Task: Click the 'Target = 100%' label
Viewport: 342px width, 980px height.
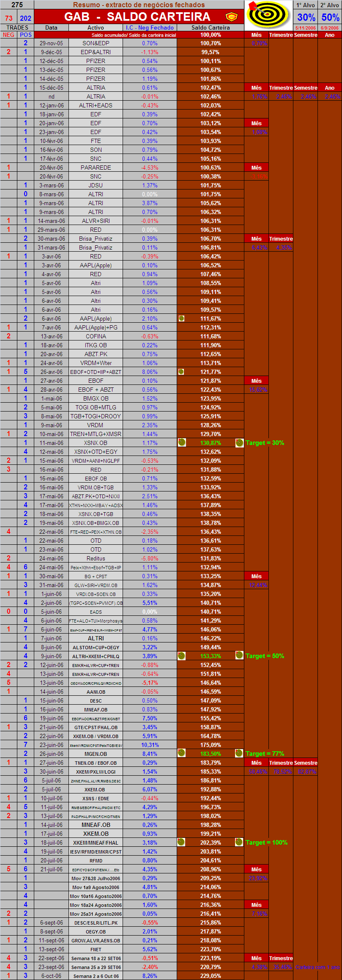Action: pos(266,843)
